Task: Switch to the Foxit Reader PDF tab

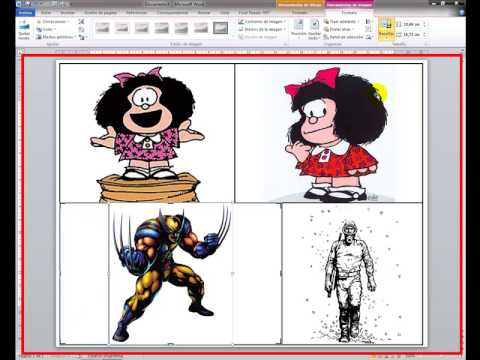Action: click(254, 13)
